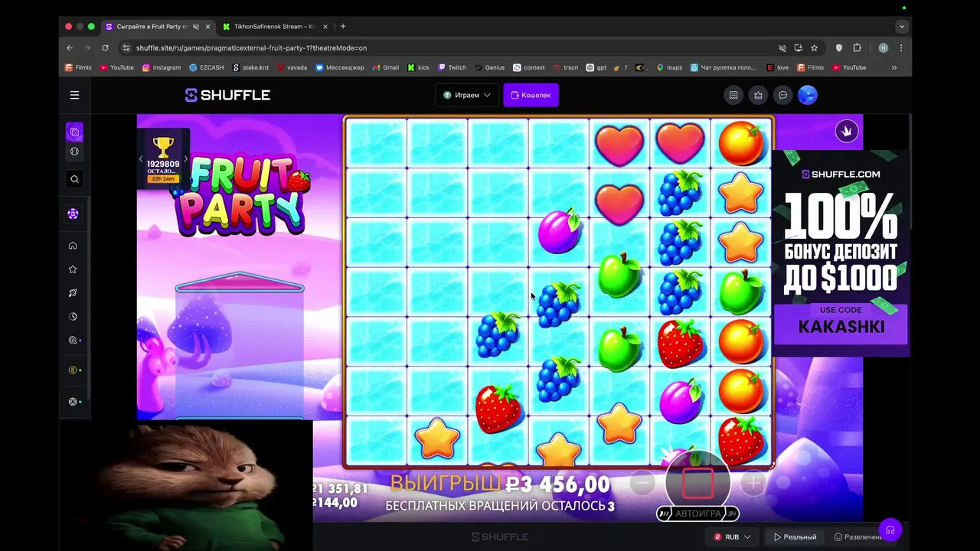The image size is (980, 551).
Task: Open the purple poker chip icon in sidebar
Action: coord(73,214)
